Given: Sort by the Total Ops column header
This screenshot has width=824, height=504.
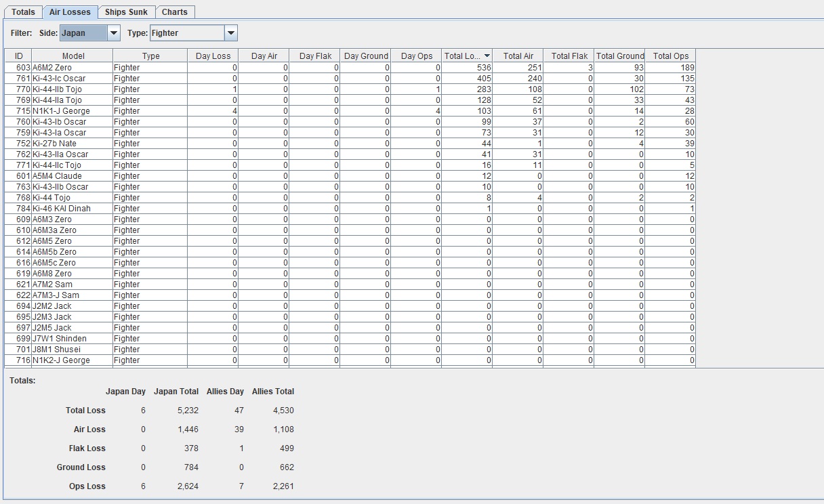Looking at the screenshot, I should [x=670, y=56].
